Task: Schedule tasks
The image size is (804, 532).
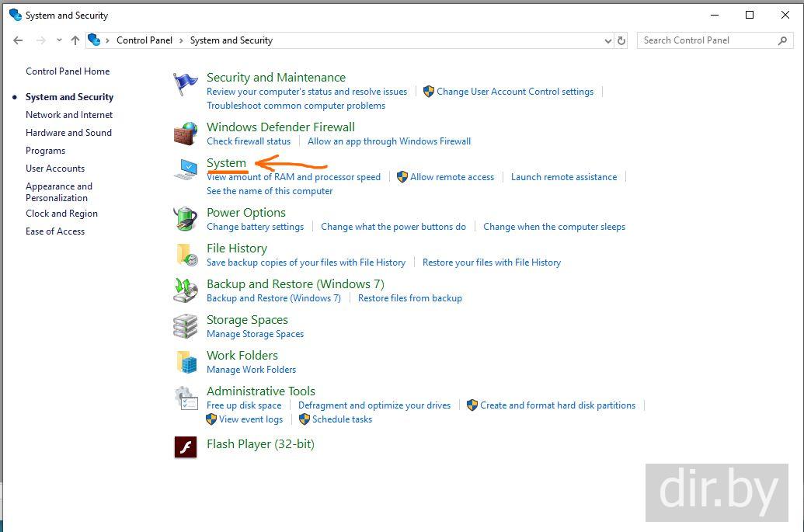Action: pos(342,419)
